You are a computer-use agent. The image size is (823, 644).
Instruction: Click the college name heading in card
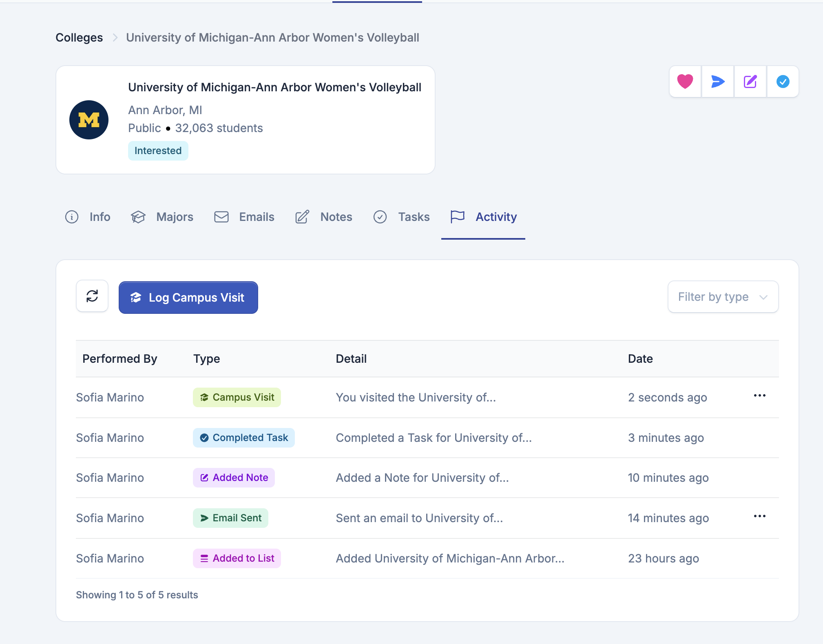(x=275, y=87)
